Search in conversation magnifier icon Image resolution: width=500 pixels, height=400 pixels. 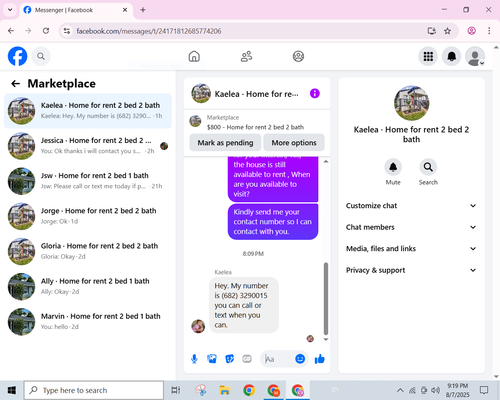point(428,167)
